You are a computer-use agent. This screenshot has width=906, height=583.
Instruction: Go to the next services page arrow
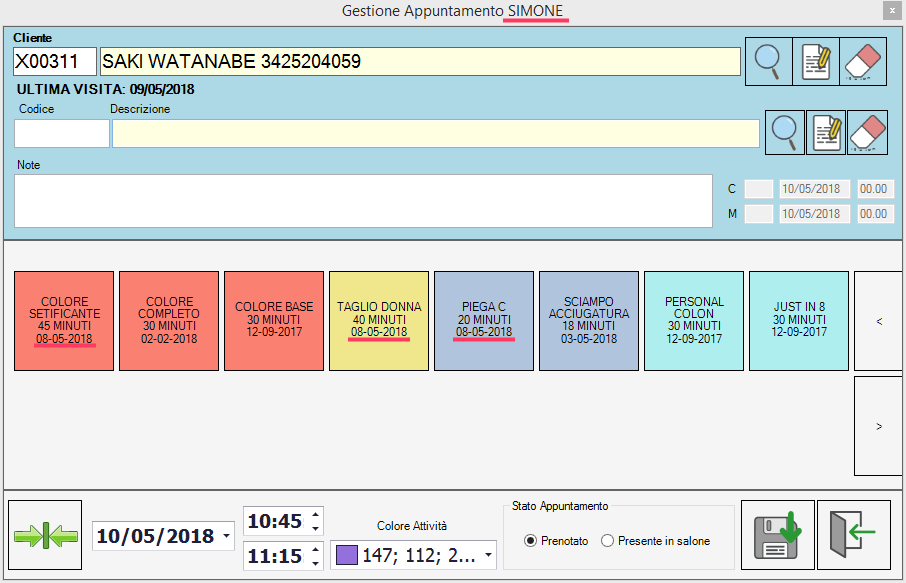pos(878,426)
